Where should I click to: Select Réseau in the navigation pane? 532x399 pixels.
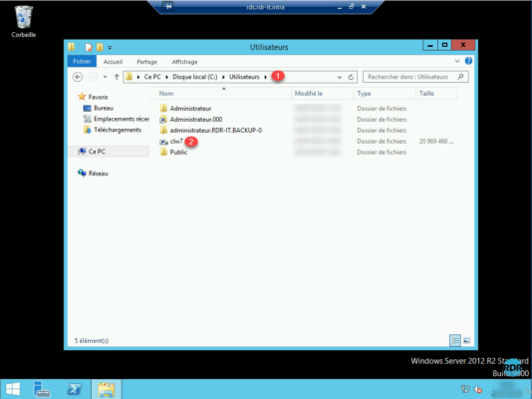(x=98, y=174)
